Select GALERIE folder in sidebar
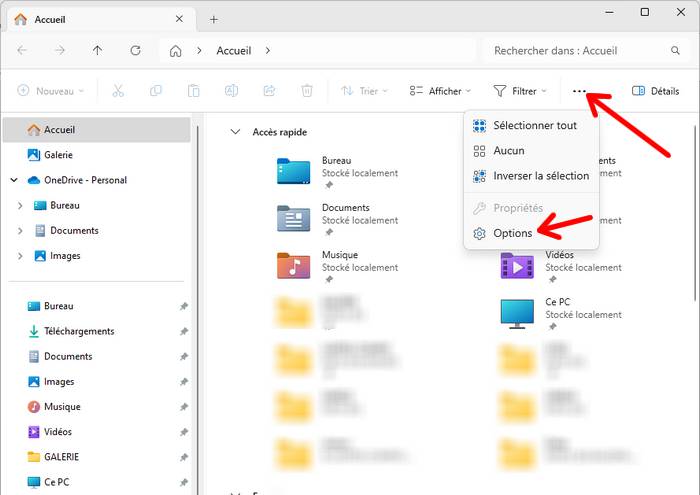Image resolution: width=700 pixels, height=495 pixels. (x=96, y=457)
